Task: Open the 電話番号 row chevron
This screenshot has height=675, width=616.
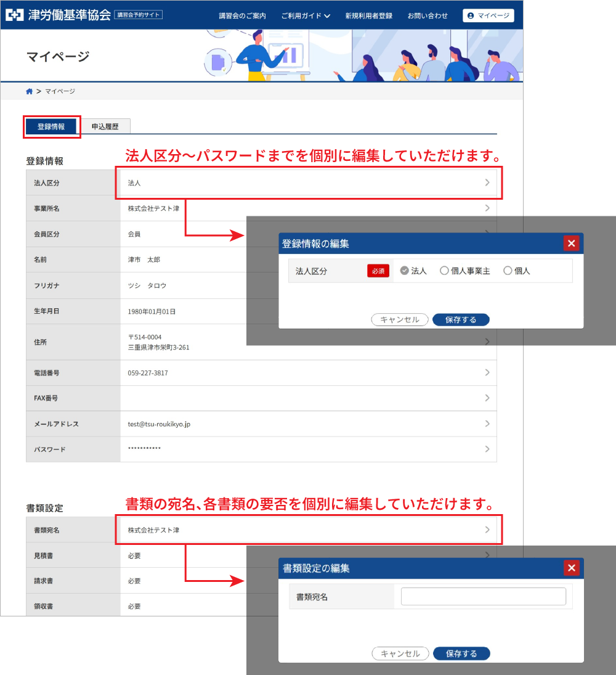Action: pyautogui.click(x=487, y=372)
